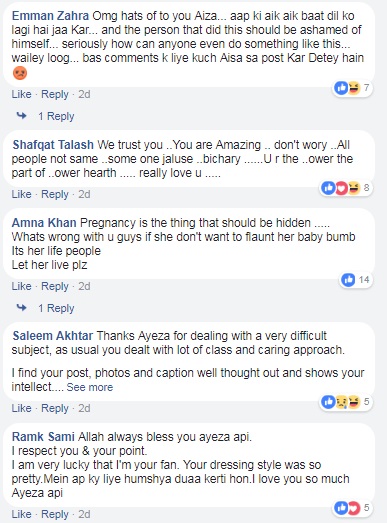Click the angry emoji in Emman Zahra's comment
This screenshot has width=387, height=523.
click(20, 73)
